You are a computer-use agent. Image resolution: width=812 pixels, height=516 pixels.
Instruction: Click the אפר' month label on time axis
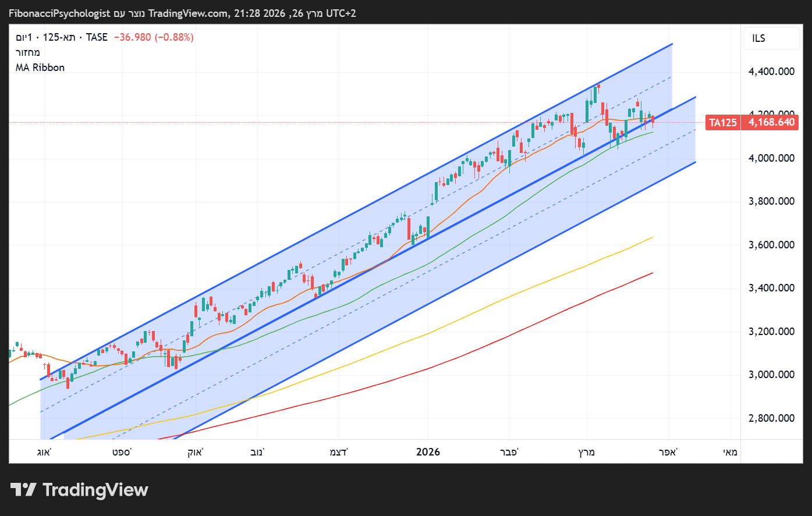click(x=669, y=452)
